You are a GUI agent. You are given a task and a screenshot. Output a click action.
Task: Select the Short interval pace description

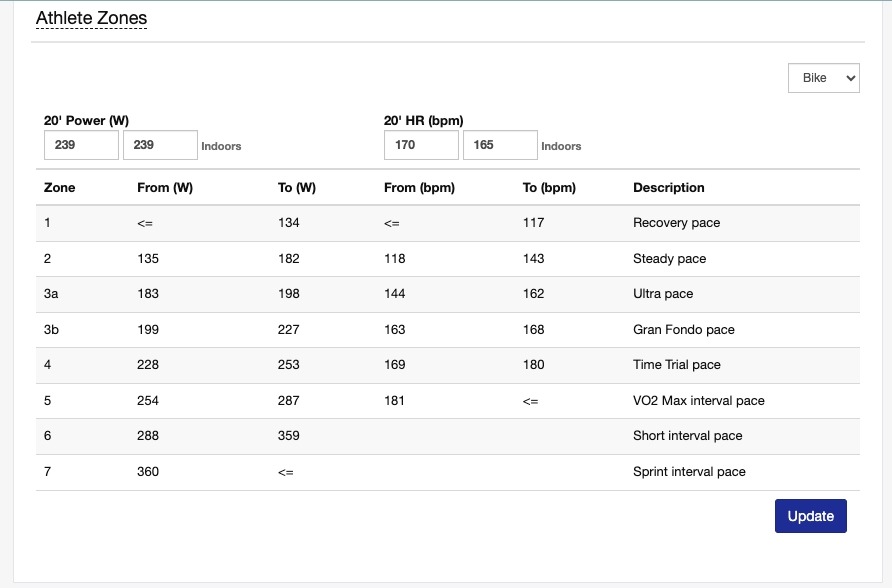pos(688,436)
